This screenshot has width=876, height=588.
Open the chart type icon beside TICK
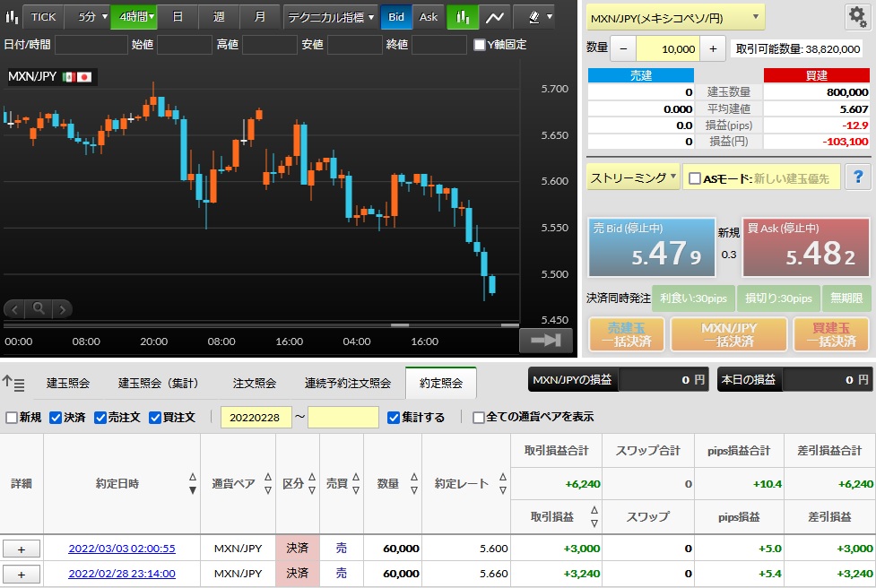11,17
